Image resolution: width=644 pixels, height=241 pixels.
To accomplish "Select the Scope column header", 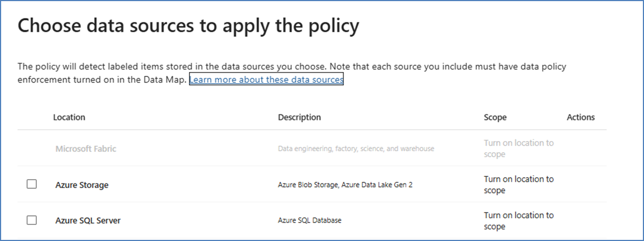I will (495, 117).
